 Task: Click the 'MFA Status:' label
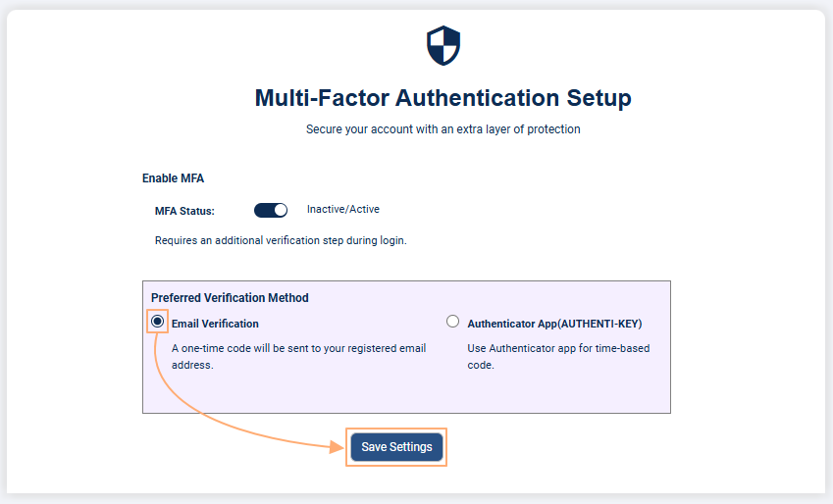click(x=184, y=211)
